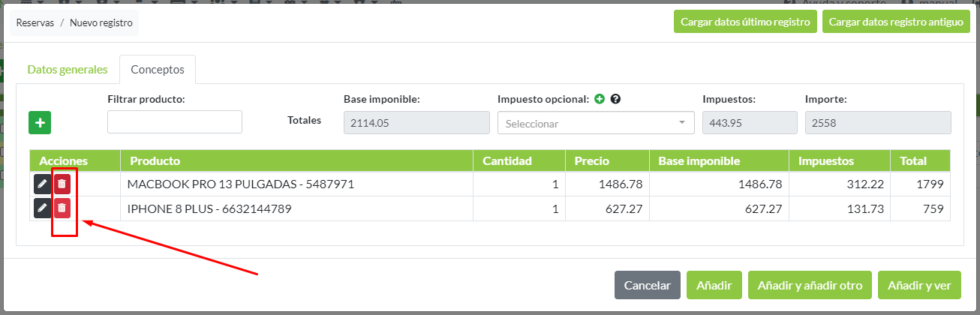Add new optional tax plus icon
Viewport: 980px width, 315px height.
(x=600, y=99)
